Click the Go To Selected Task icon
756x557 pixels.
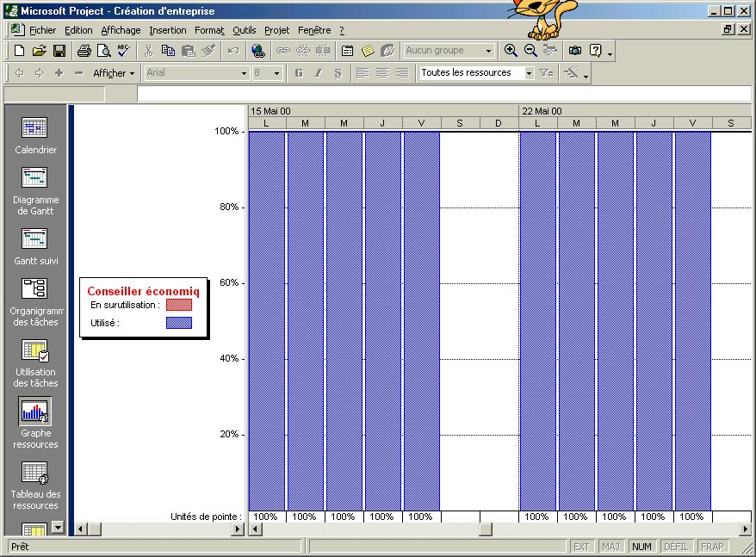coord(549,51)
